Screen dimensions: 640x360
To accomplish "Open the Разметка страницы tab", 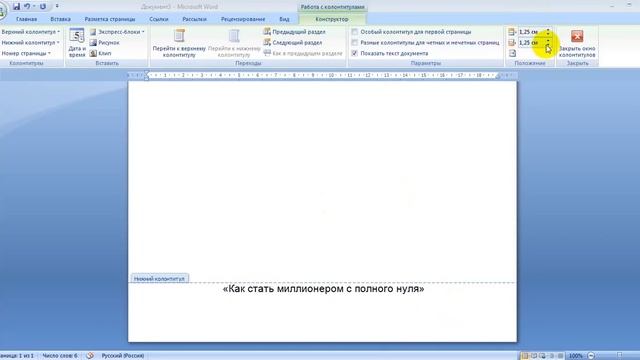I will pyautogui.click(x=110, y=19).
